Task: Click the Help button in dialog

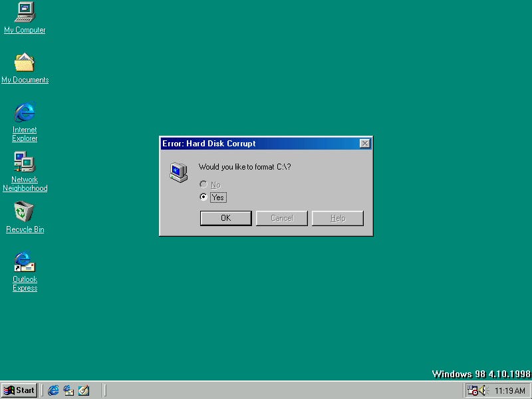Action: point(338,218)
